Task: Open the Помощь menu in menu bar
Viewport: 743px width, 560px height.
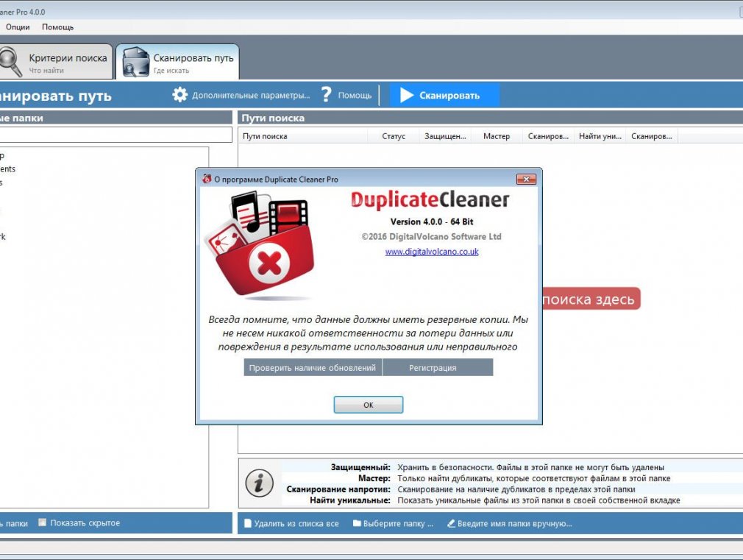Action: (57, 27)
